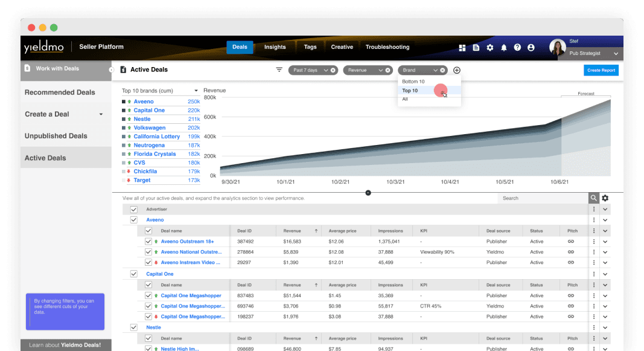644x351 pixels.
Task: Open the settings gear in header
Action: (x=490, y=48)
